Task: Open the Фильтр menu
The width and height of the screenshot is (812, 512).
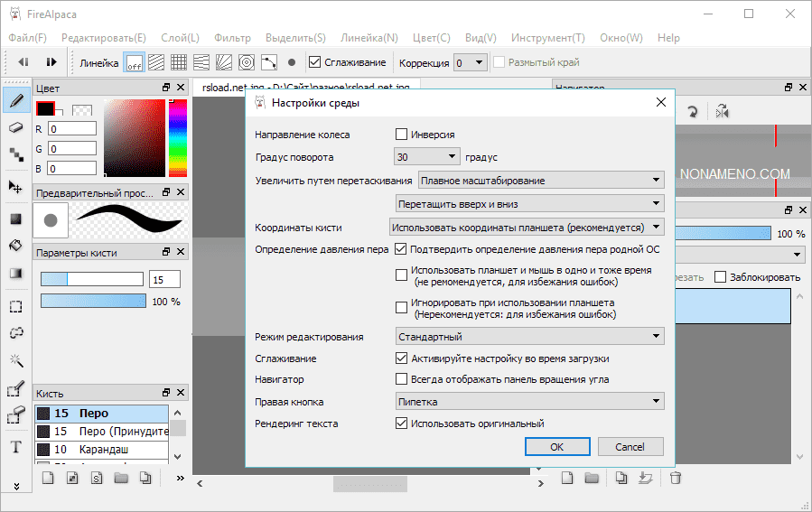Action: [233, 38]
